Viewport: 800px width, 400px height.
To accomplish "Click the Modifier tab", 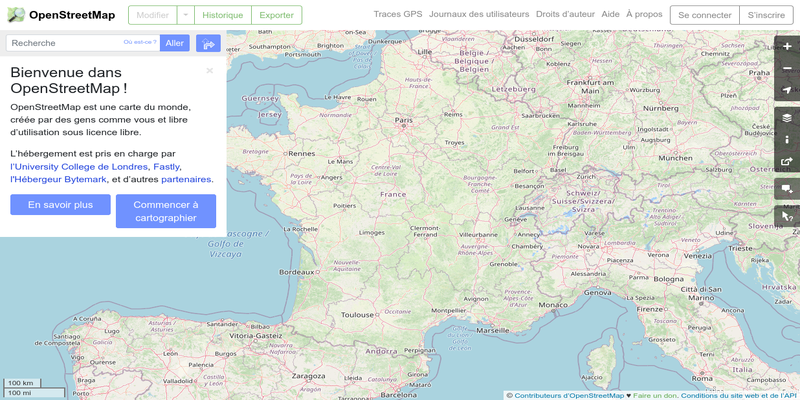I will [153, 15].
